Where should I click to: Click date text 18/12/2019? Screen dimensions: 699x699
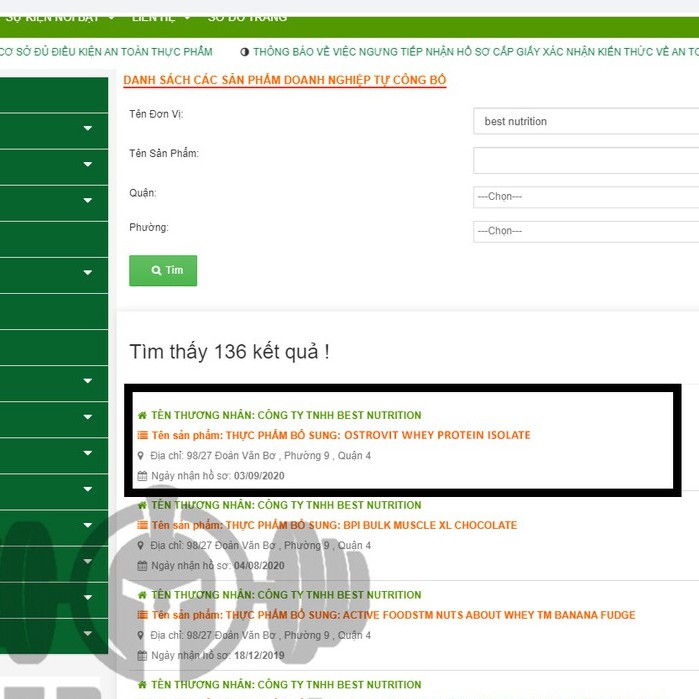[259, 656]
